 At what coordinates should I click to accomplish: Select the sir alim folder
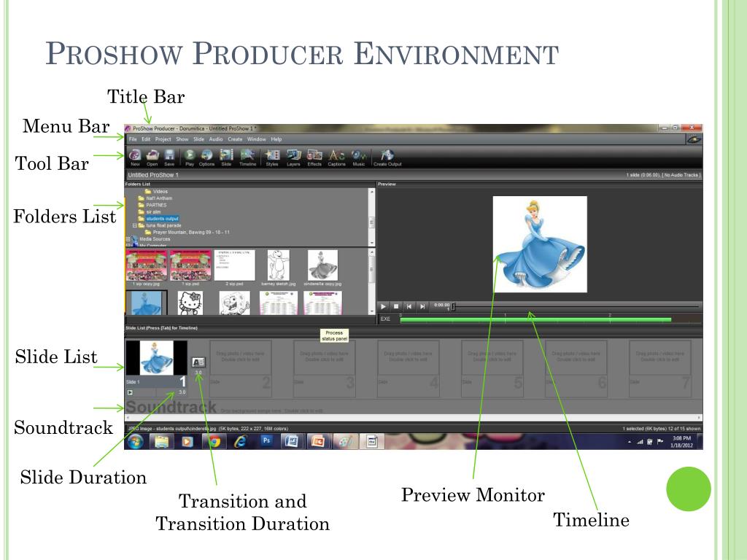tap(150, 212)
